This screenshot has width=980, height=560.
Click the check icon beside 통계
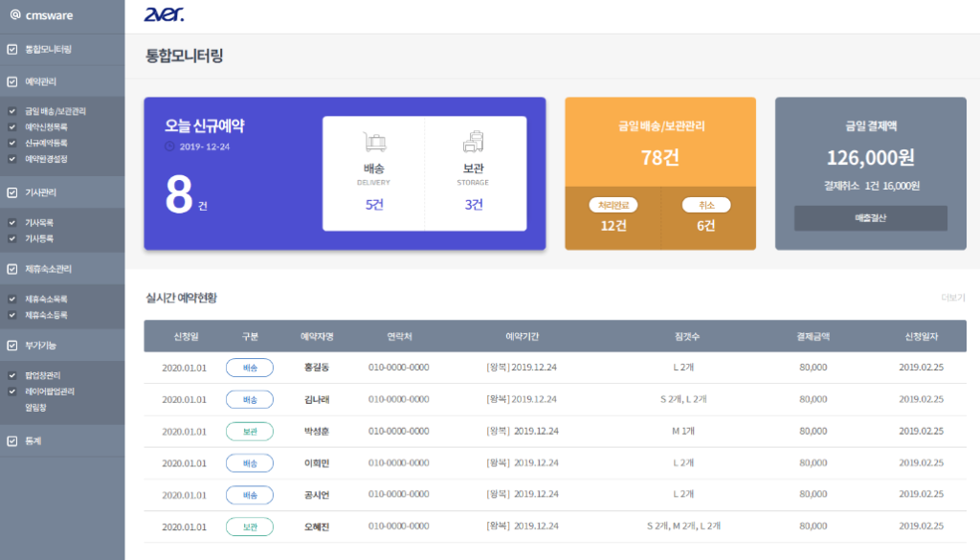(11, 440)
